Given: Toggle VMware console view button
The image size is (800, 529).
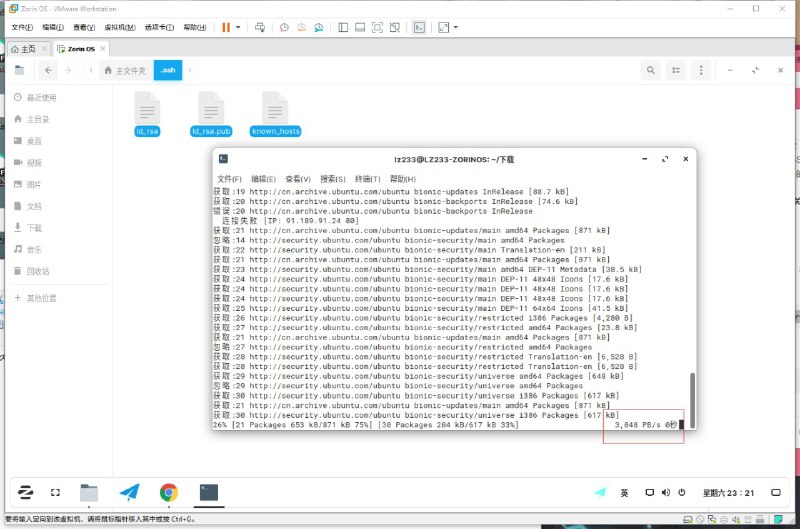Looking at the screenshot, I should 419,28.
